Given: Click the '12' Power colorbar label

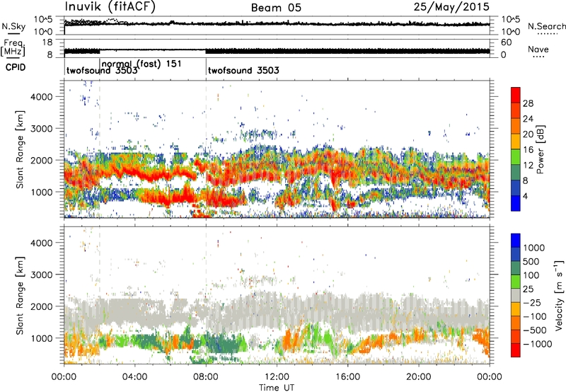Looking at the screenshot, I should pos(528,166).
